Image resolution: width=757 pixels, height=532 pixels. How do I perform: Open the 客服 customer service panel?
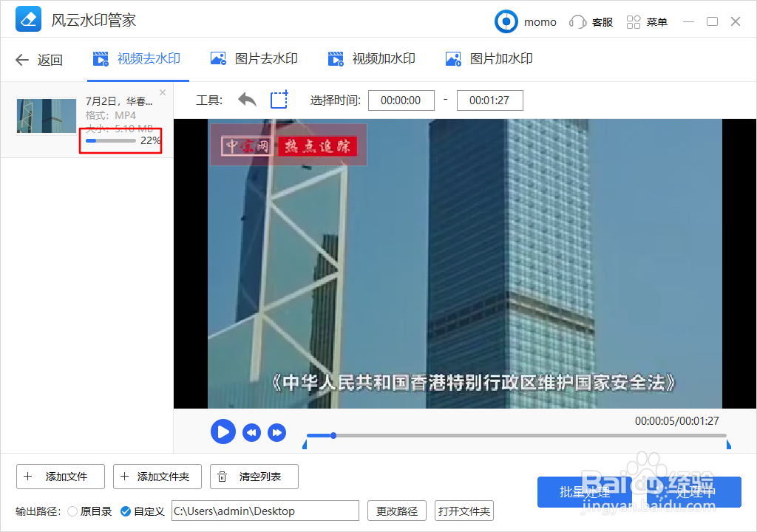(591, 21)
